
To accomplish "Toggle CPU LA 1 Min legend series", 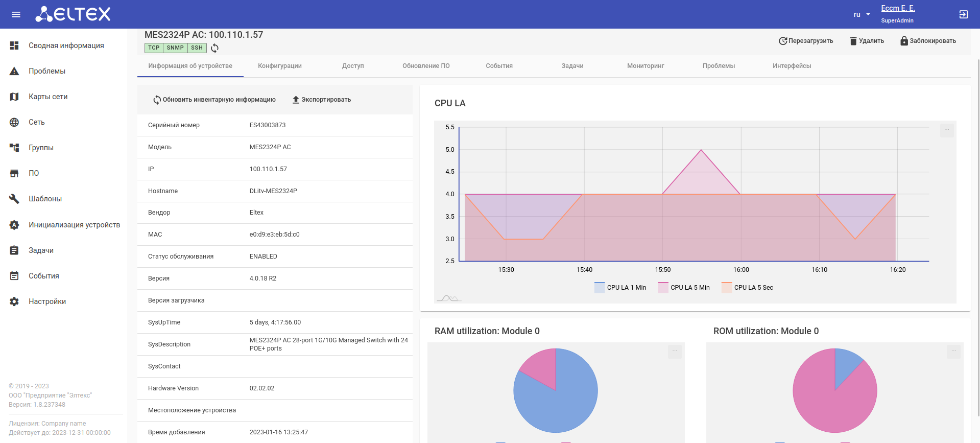I will (620, 288).
